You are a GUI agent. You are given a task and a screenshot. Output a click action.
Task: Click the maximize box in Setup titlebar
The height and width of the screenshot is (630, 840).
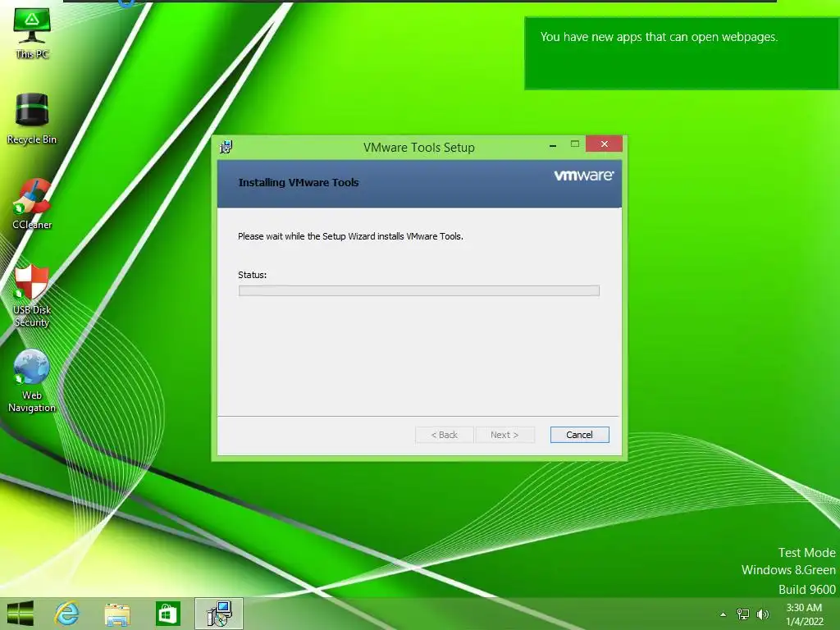pos(575,144)
